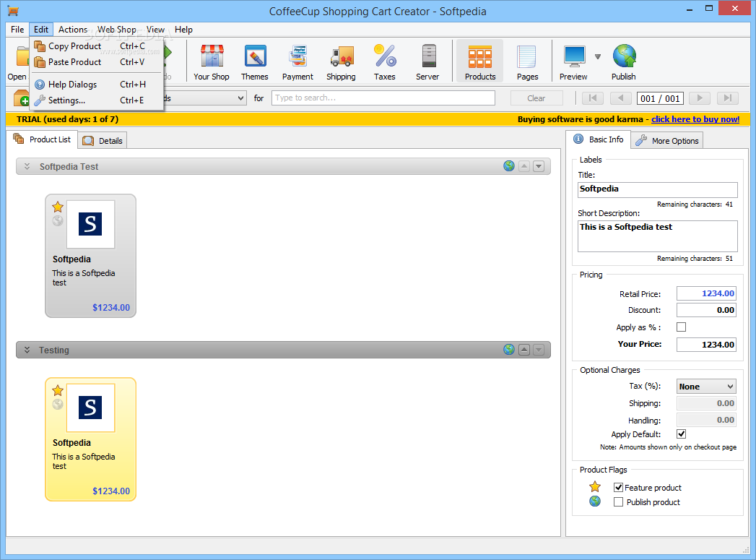The width and height of the screenshot is (756, 560).
Task: Click the Short Description text box
Action: (658, 236)
